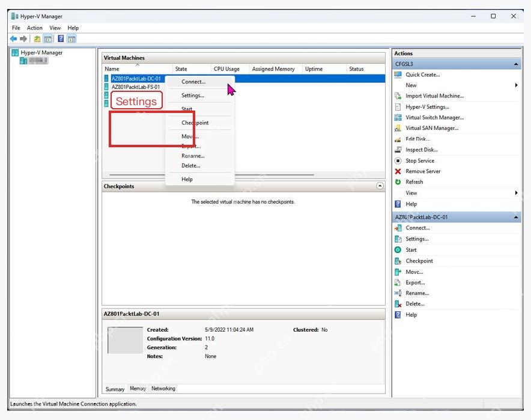
Task: Switch to the Networking tab
Action: pos(163,389)
